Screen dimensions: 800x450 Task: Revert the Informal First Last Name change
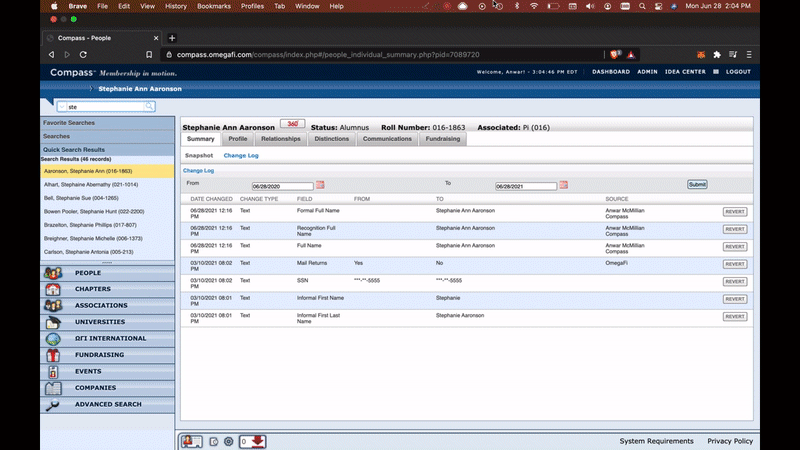click(735, 316)
